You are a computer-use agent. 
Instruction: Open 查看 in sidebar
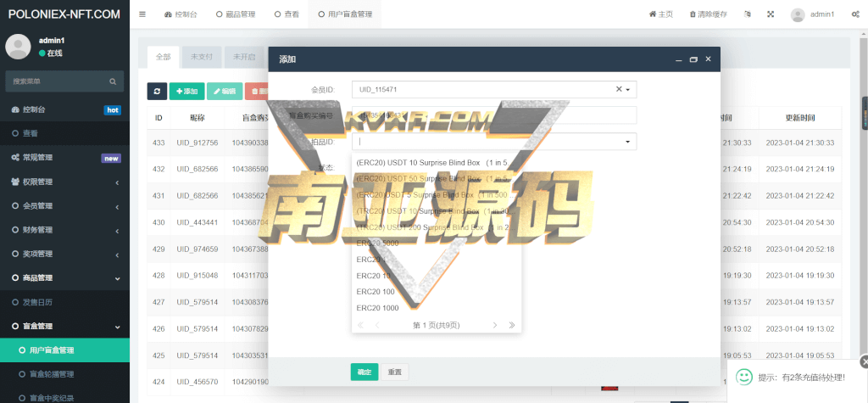[64, 133]
